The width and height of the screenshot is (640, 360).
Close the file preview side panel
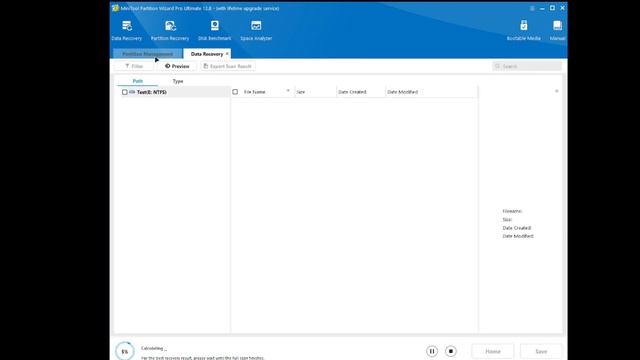[557, 91]
